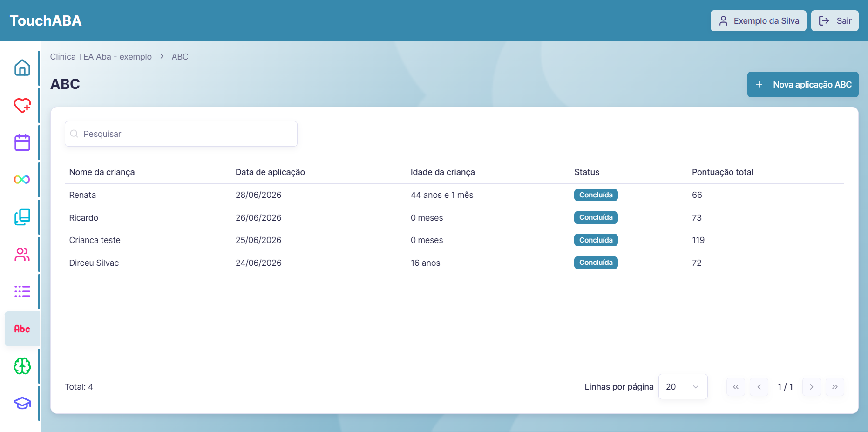Click Nova aplicação ABC button
868x432 pixels.
803,85
